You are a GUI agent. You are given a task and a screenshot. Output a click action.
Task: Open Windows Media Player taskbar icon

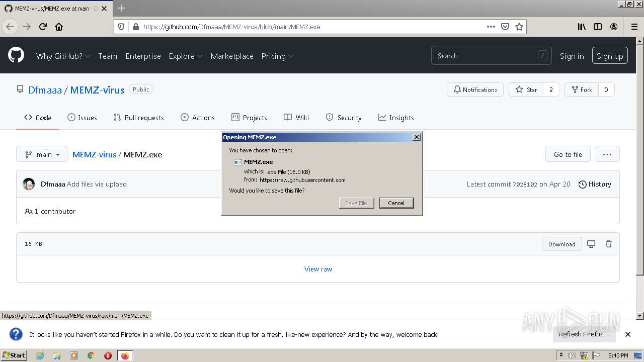tap(74, 355)
